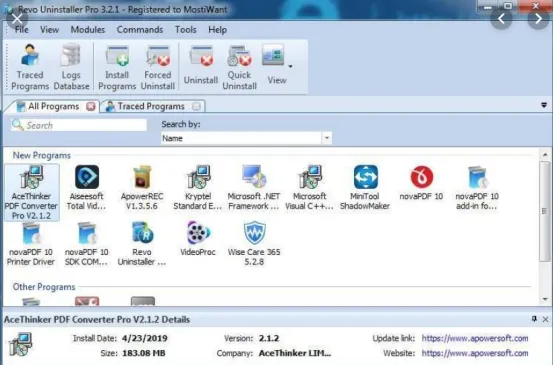
Task: Select novaPDF 10 Printer Driver icon
Action: 31,243
